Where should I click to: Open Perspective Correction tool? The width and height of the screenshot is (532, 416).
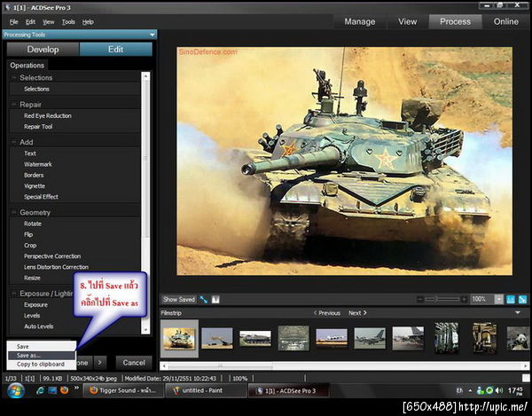coord(52,256)
